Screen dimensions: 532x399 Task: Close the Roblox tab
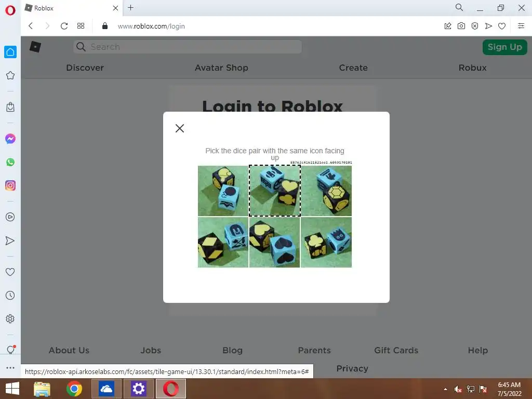pos(115,8)
